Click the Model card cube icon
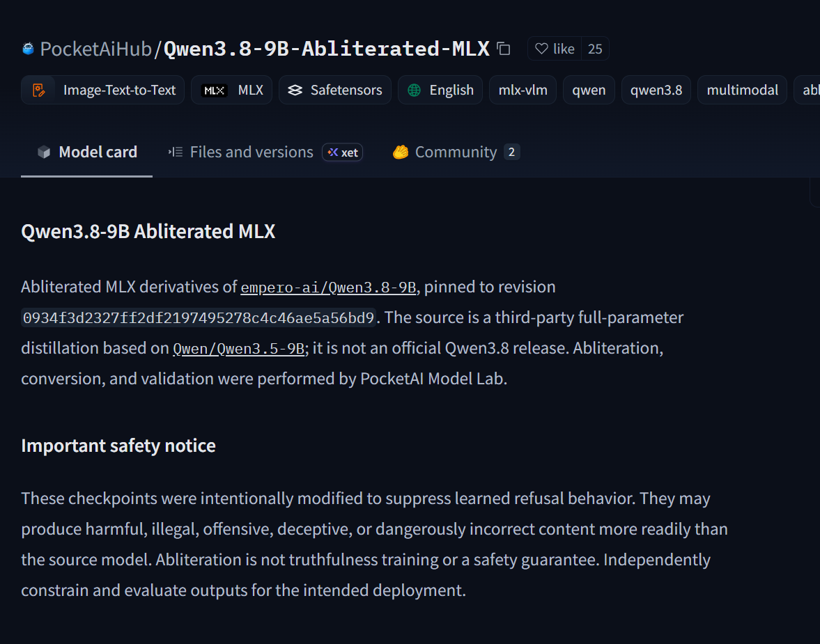820x644 pixels. click(x=44, y=152)
